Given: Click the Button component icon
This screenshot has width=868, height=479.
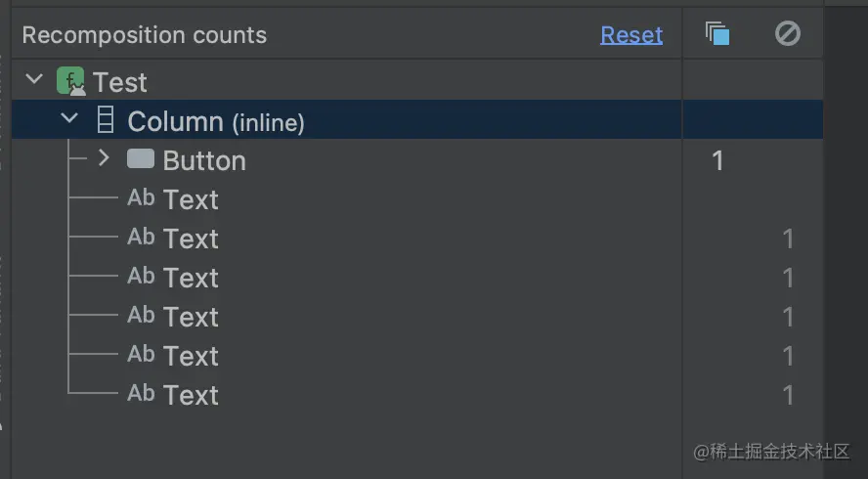Looking at the screenshot, I should click(141, 159).
